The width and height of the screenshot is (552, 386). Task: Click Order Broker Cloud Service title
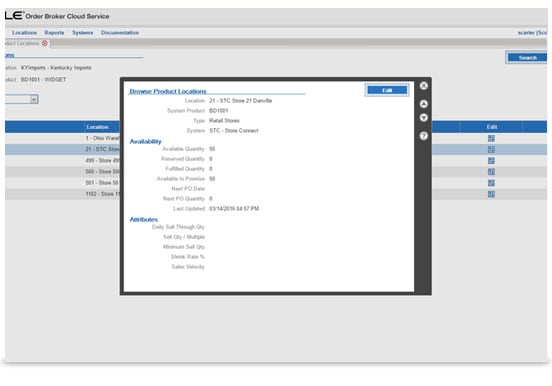[67, 17]
